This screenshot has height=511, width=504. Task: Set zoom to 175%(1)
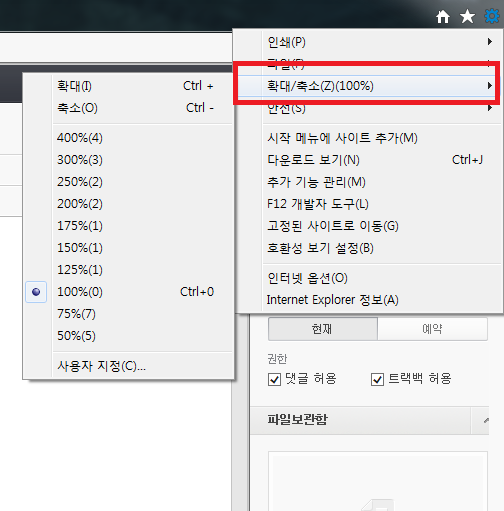pyautogui.click(x=128, y=226)
